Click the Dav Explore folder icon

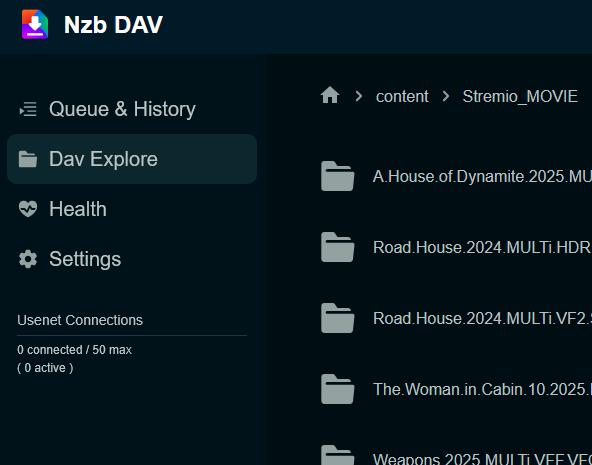pyautogui.click(x=28, y=159)
